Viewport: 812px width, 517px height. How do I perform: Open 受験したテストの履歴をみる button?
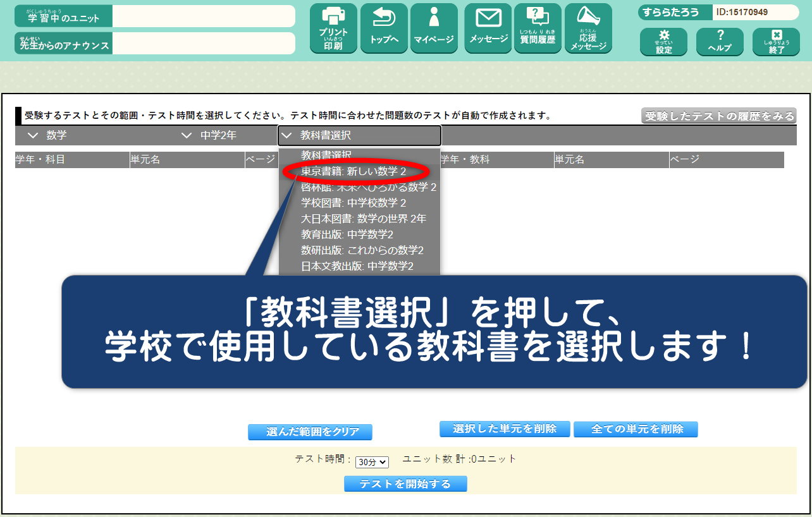(x=718, y=116)
